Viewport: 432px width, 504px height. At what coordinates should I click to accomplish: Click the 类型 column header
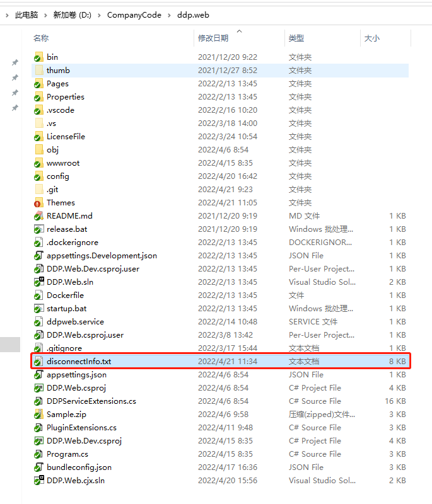(296, 38)
